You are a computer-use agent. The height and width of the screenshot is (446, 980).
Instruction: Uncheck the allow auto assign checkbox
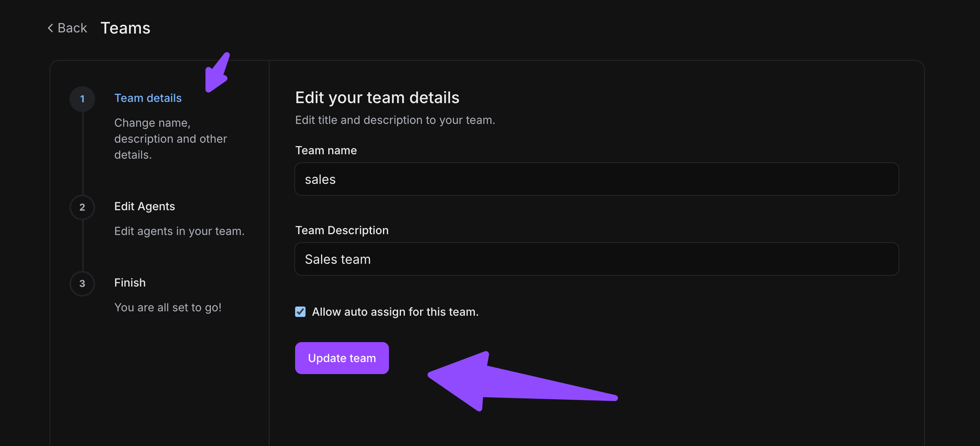pyautogui.click(x=300, y=312)
